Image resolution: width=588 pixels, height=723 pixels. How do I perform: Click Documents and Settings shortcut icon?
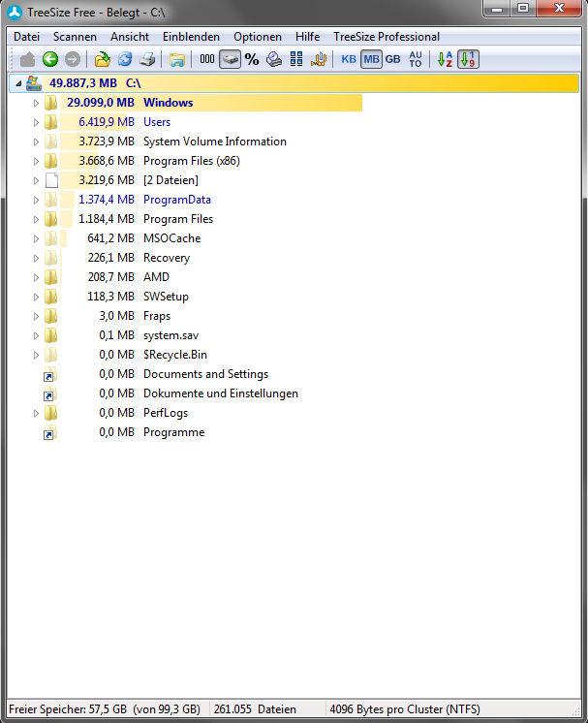click(x=49, y=374)
